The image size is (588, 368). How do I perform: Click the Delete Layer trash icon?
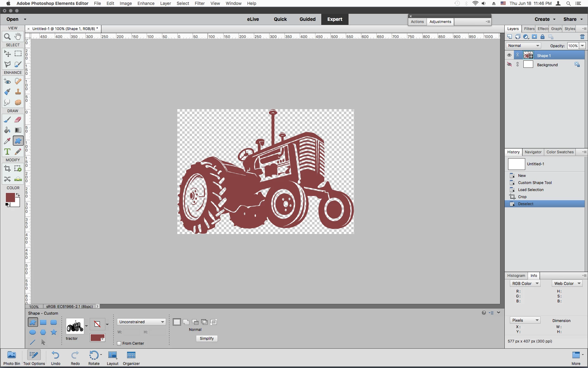[x=582, y=37]
